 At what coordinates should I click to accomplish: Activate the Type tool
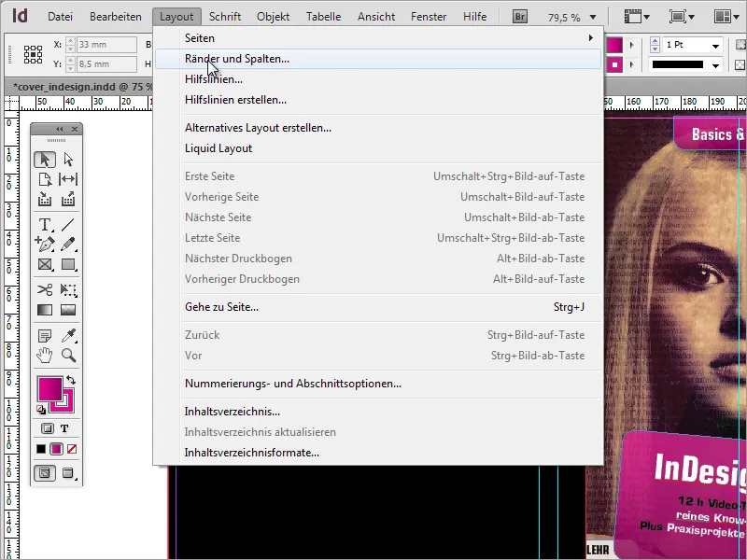(45, 224)
